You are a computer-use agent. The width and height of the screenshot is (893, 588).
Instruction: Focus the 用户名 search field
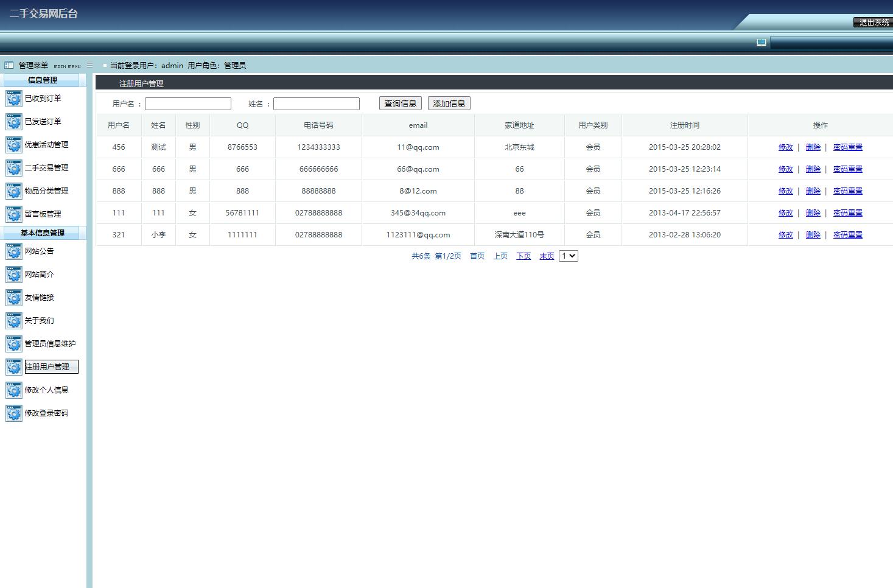coord(188,104)
